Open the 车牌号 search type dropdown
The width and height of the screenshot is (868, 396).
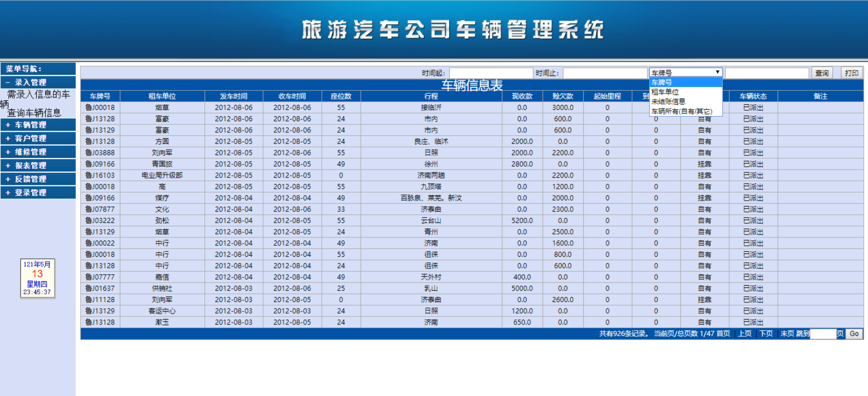point(685,72)
